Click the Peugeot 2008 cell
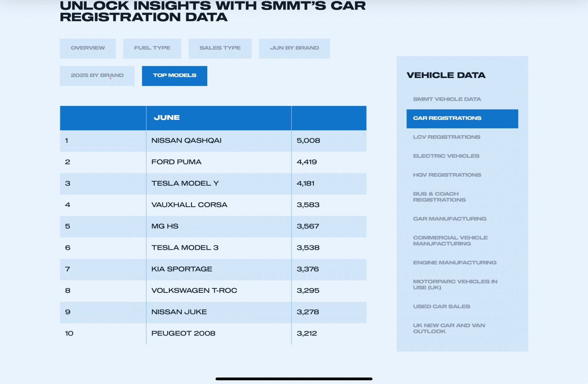The width and height of the screenshot is (588, 384). [219, 334]
